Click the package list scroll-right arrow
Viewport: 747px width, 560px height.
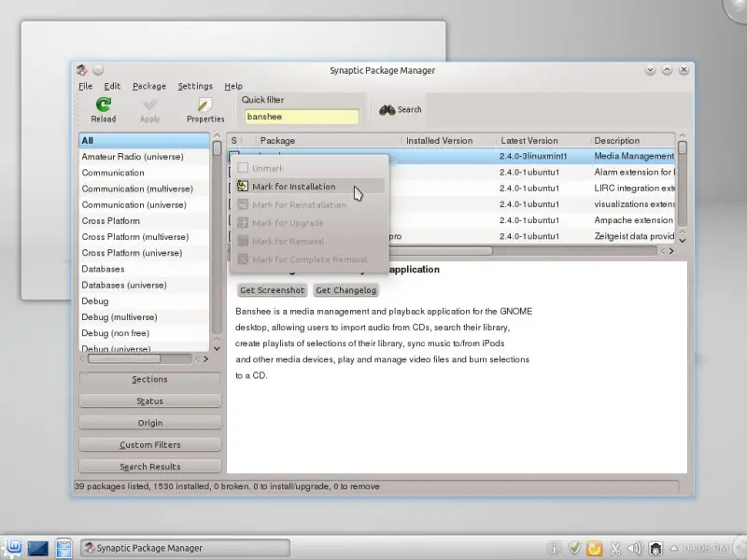(671, 251)
